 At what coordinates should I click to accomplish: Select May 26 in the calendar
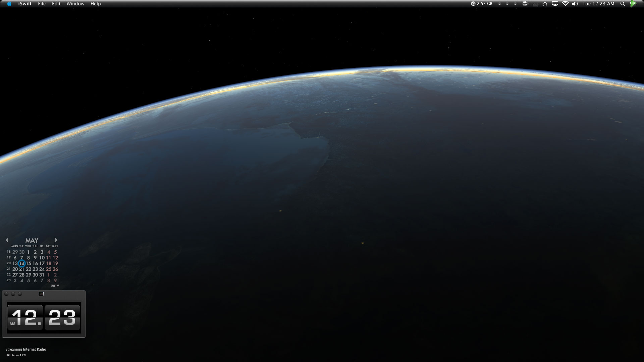pos(55,269)
